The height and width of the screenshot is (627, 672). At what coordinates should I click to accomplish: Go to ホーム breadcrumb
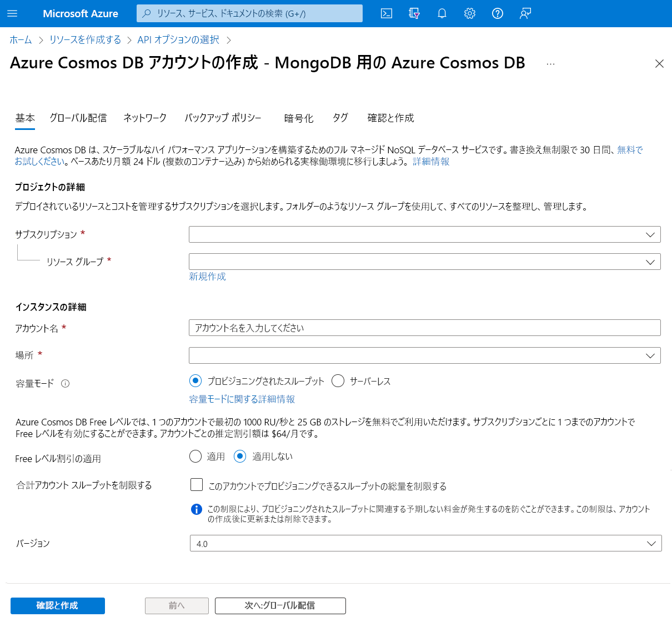pyautogui.click(x=21, y=40)
